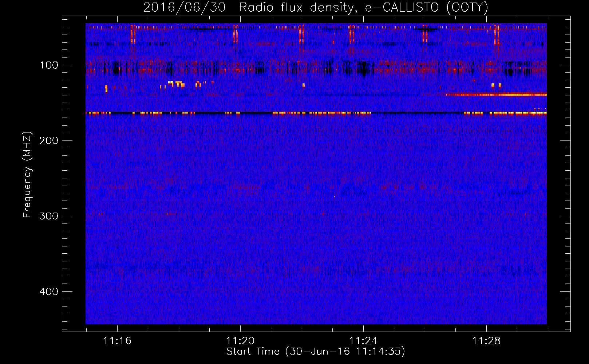589x364 pixels.
Task: Click the Start Time axis caption
Action: pyautogui.click(x=316, y=352)
